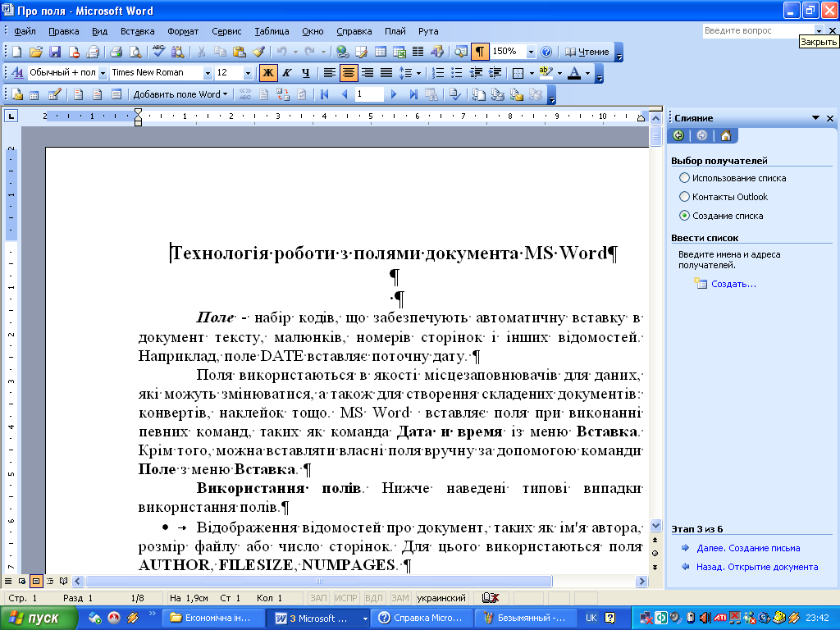This screenshot has width=840, height=630.
Task: Expand line spacing dropdown arrow
Action: pos(418,73)
